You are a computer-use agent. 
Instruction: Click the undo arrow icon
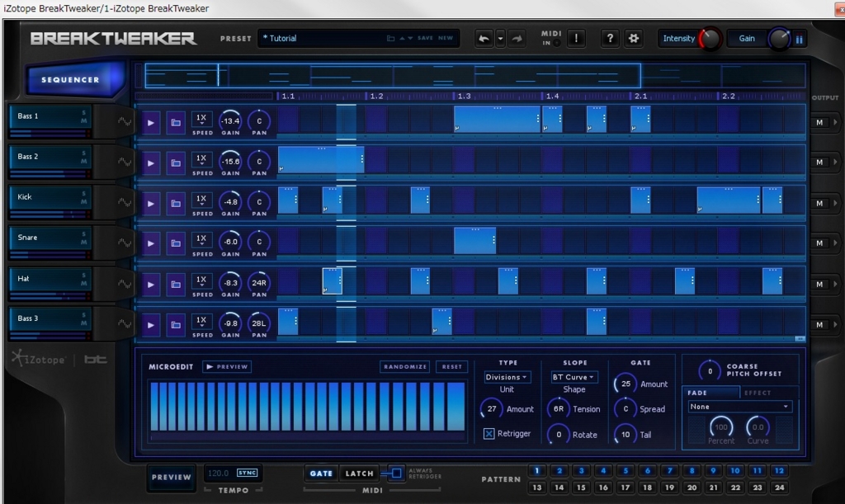pyautogui.click(x=484, y=38)
